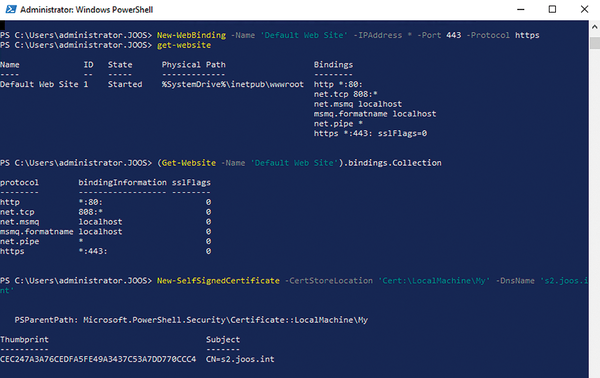Click 'net.pipe' in the protocol column

coord(20,241)
